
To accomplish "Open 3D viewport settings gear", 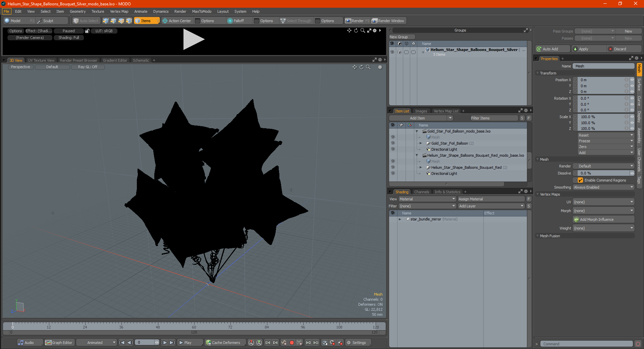I will 380,67.
